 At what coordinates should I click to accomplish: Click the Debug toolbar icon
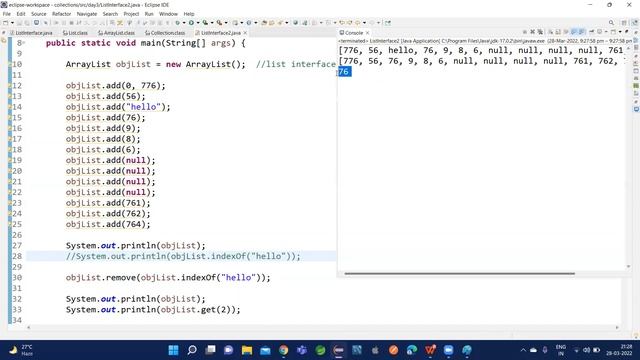point(177,23)
